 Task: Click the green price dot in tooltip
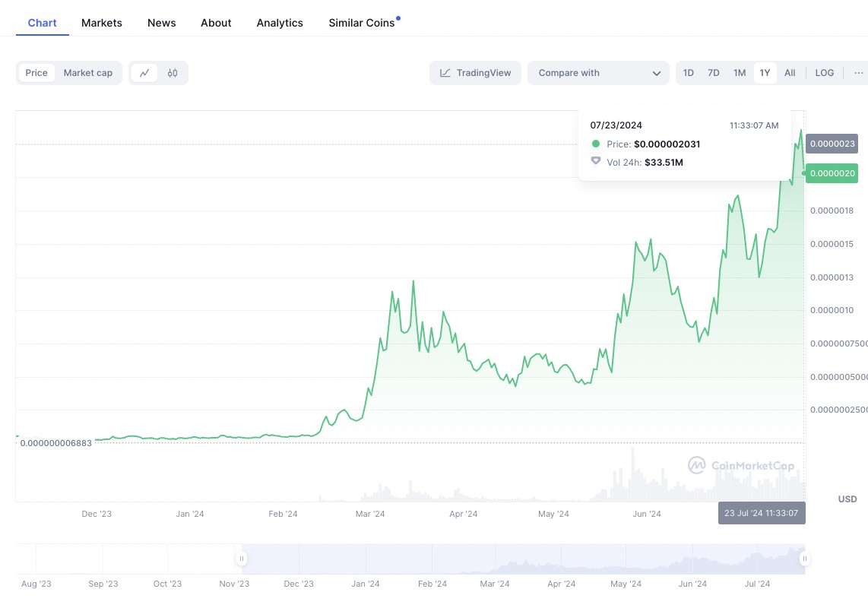[x=596, y=144]
